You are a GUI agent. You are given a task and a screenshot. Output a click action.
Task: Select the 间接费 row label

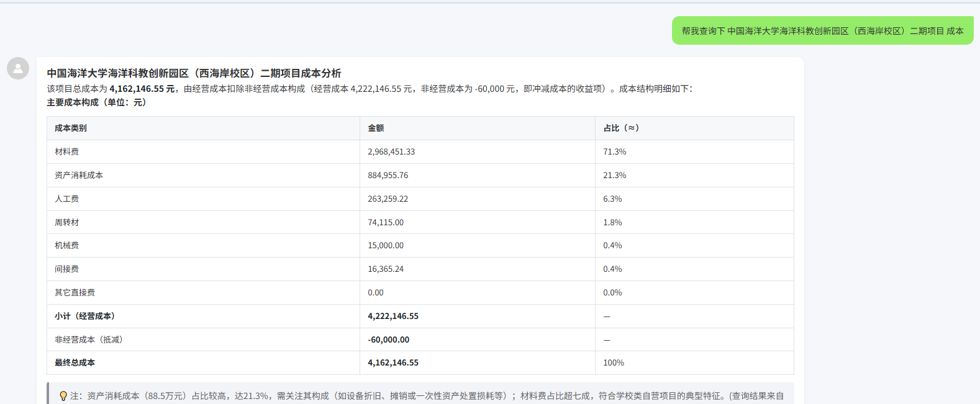coord(67,269)
